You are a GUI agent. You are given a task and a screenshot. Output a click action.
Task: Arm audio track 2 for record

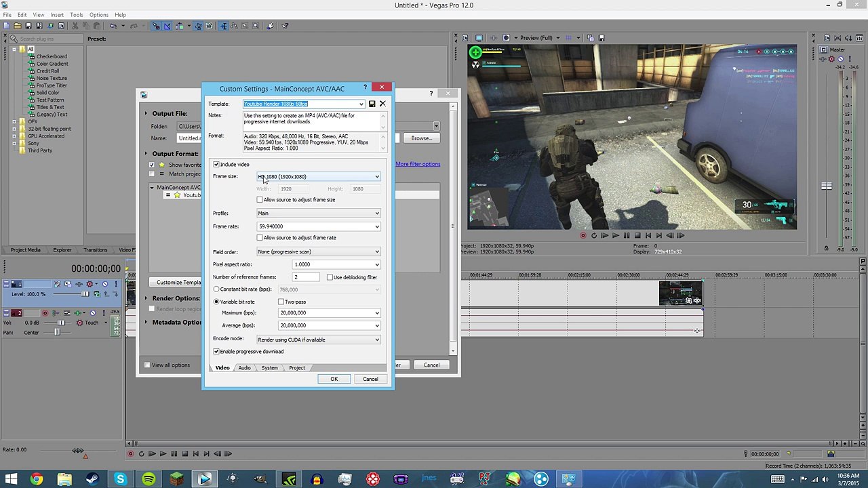(x=45, y=312)
